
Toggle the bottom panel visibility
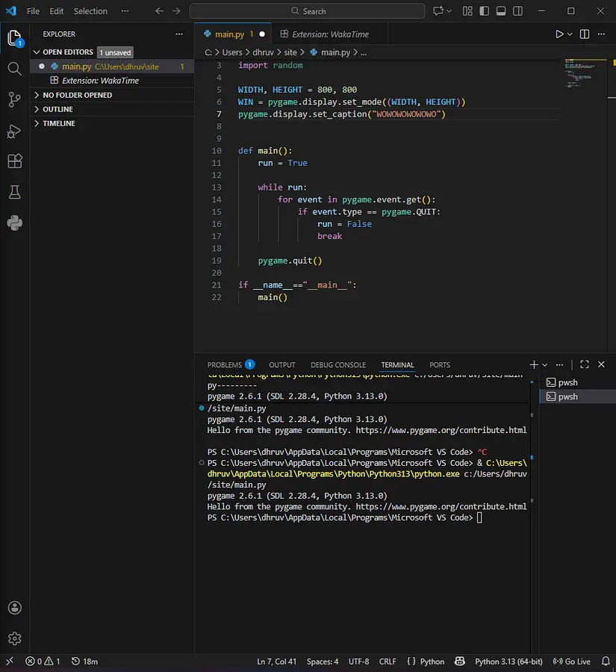[502, 11]
